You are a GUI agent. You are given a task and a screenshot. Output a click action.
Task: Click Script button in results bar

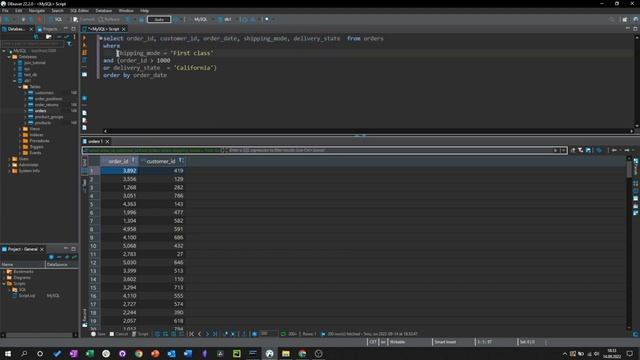140,334
